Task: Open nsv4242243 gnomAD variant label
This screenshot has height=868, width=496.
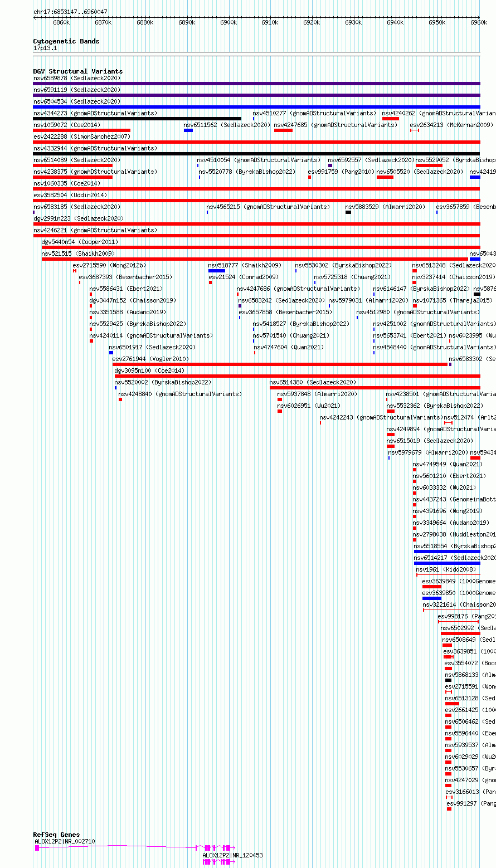Action: coord(381,417)
